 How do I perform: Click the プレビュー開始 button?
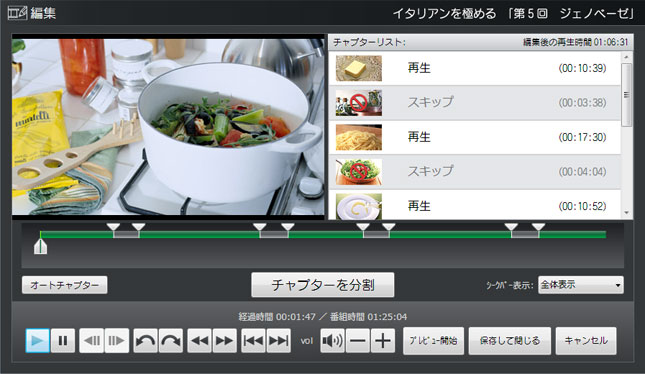click(434, 341)
